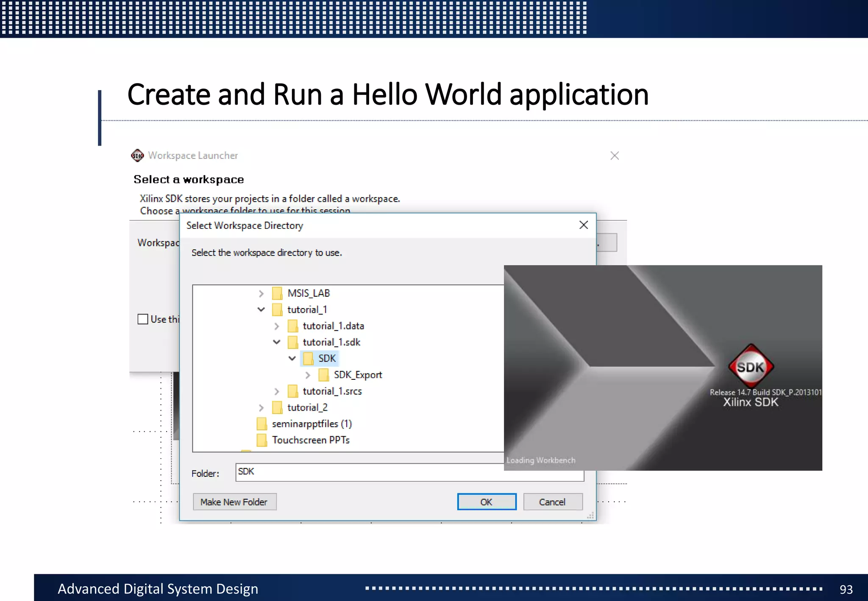
Task: Select the 'tutorial_1' folder name
Action: coord(307,310)
